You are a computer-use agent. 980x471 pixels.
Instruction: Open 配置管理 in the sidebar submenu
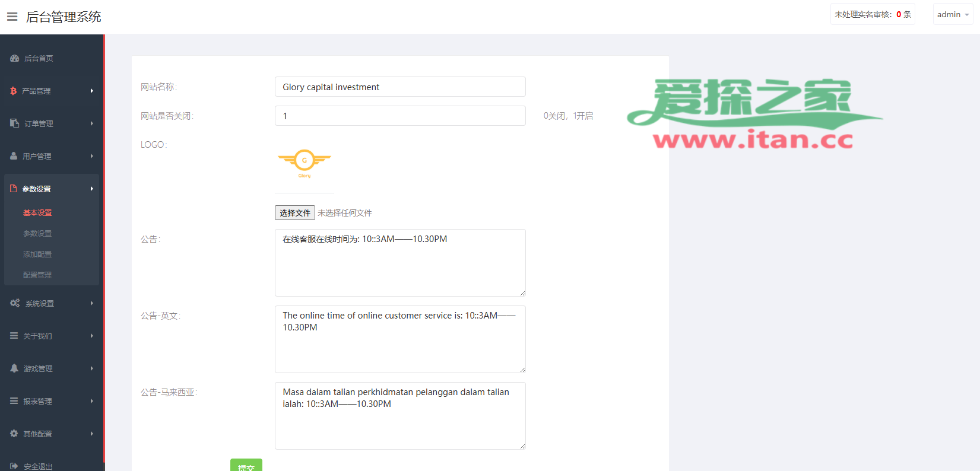click(x=37, y=275)
